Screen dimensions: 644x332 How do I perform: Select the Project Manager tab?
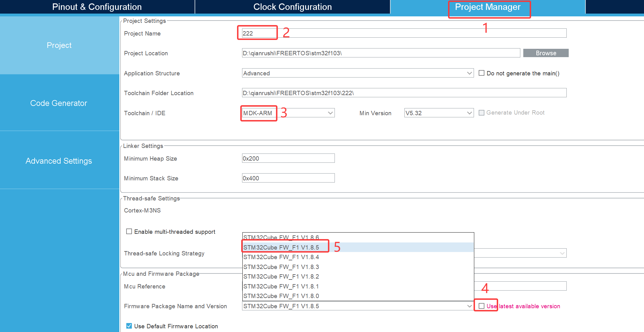(488, 7)
